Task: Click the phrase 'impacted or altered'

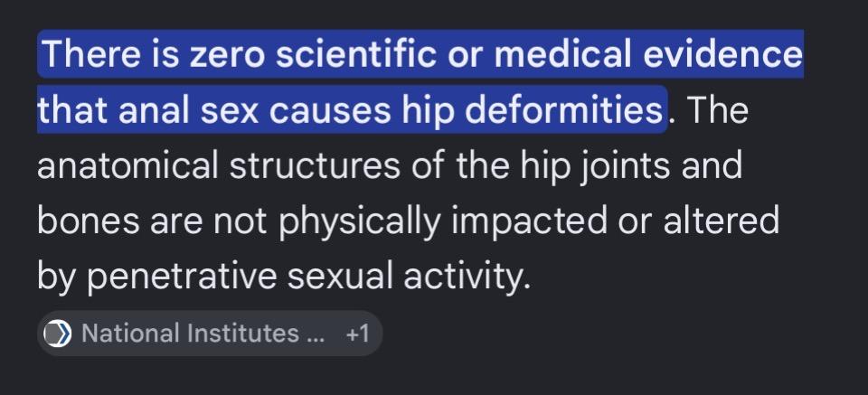Action: pos(616,222)
